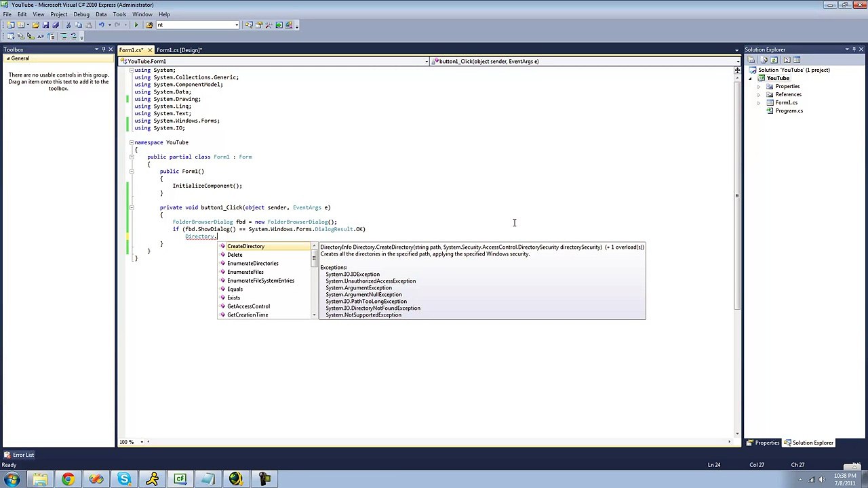Collapse the General group in Toolbox

(x=8, y=58)
